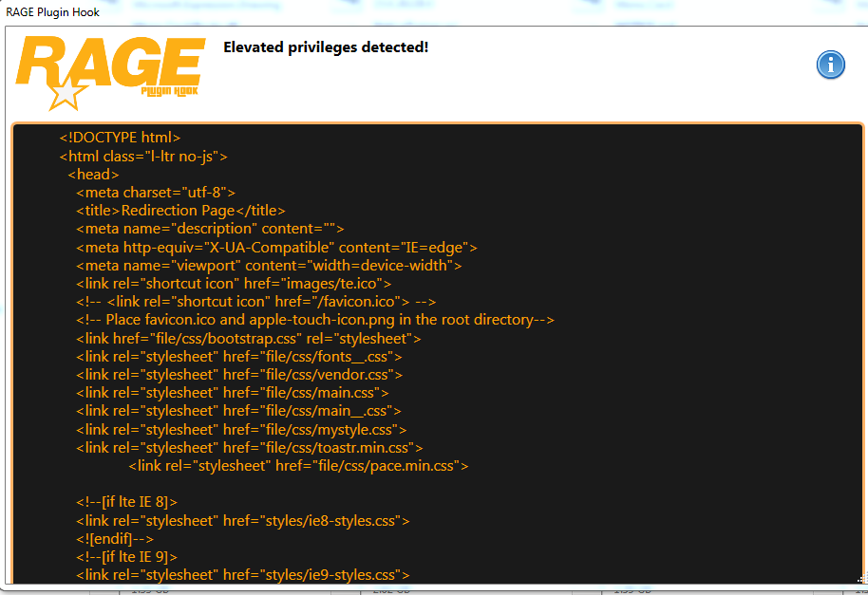Click the ie9-styles.css stylesheet line
The image size is (868, 595).
click(242, 575)
